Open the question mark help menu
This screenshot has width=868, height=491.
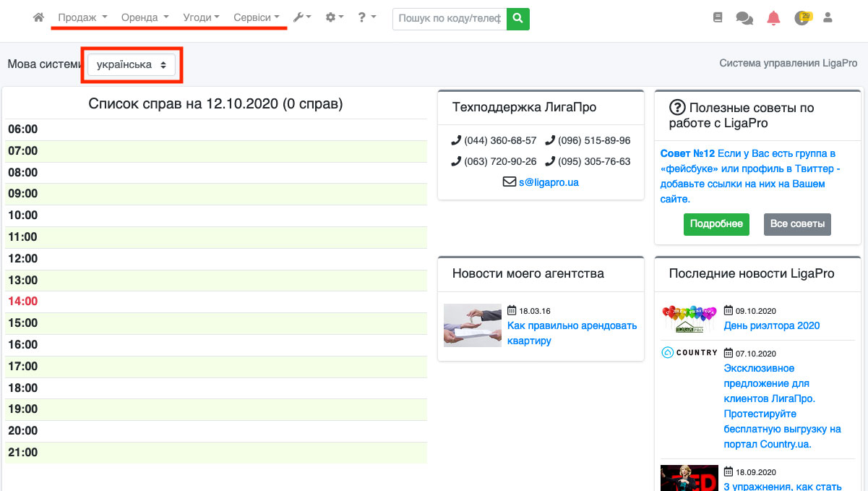(x=366, y=18)
